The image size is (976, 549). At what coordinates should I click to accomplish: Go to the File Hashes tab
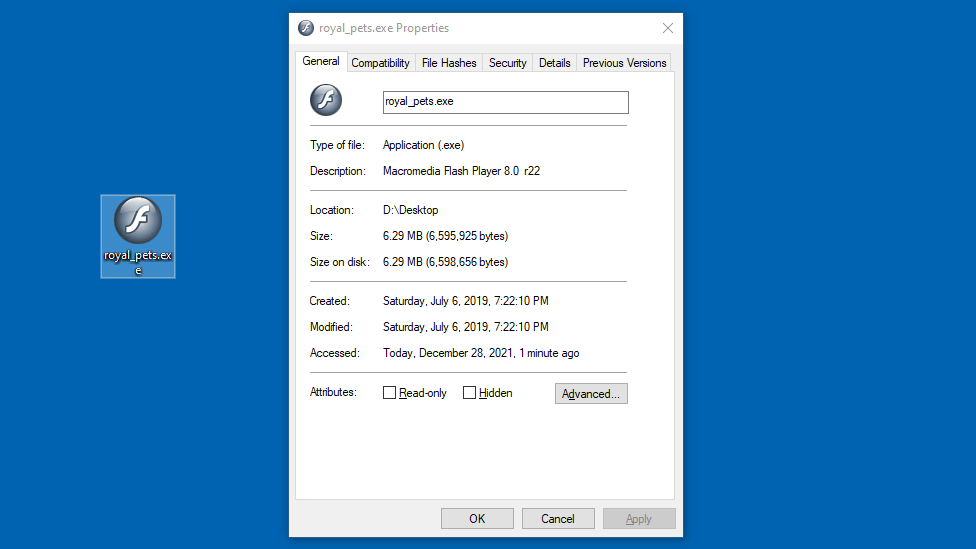tap(449, 63)
